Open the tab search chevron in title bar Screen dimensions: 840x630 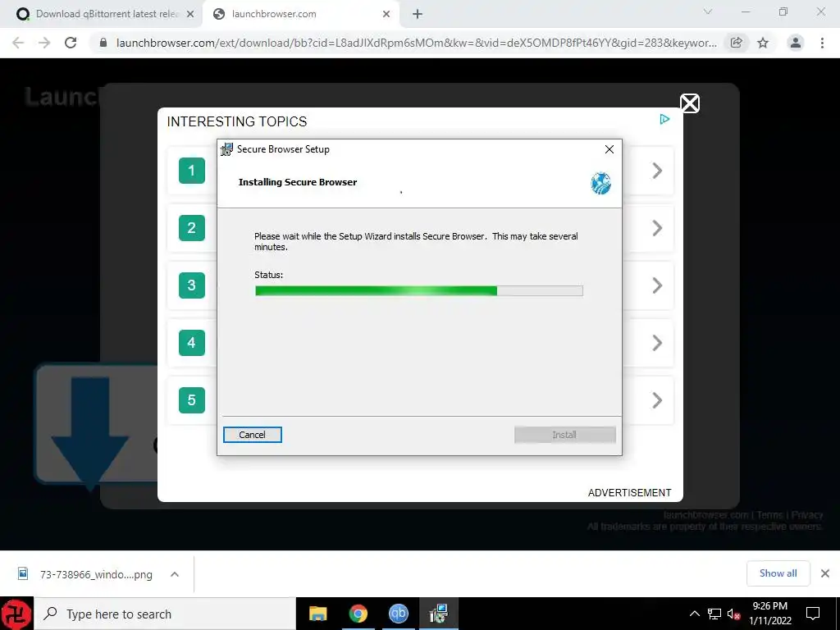click(x=708, y=11)
